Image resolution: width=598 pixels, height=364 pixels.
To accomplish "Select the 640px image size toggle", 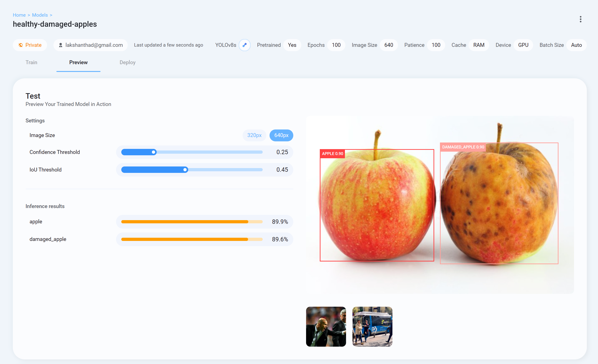I will point(281,135).
